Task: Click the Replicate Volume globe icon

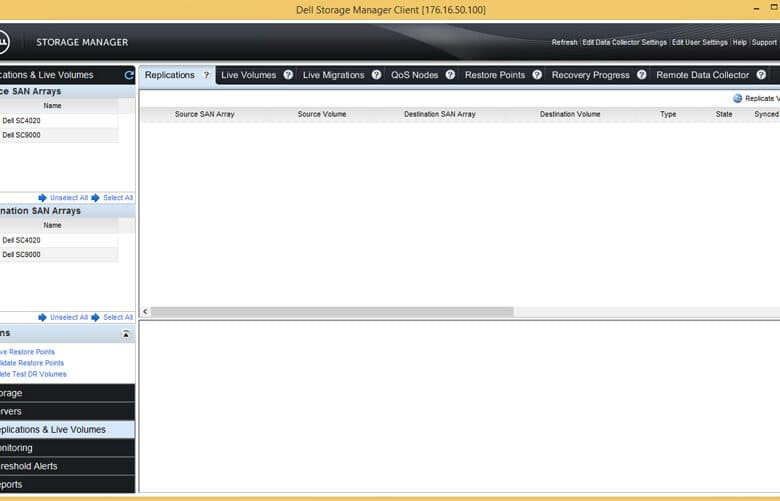Action: pyautogui.click(x=737, y=99)
